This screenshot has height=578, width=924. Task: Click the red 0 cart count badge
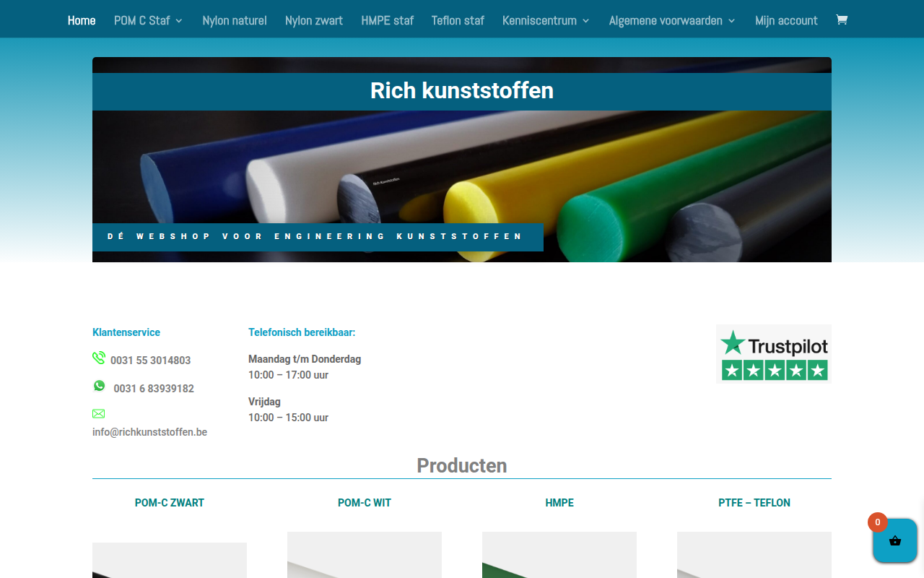pyautogui.click(x=877, y=522)
